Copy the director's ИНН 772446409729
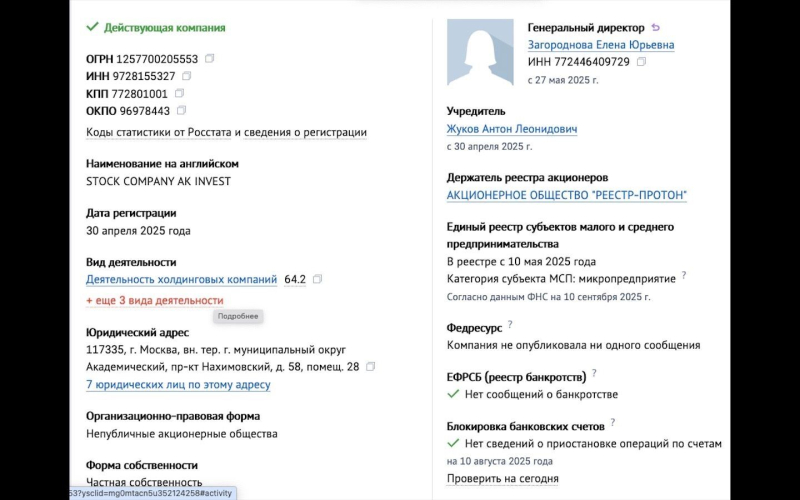The height and width of the screenshot is (500, 800). point(641,62)
